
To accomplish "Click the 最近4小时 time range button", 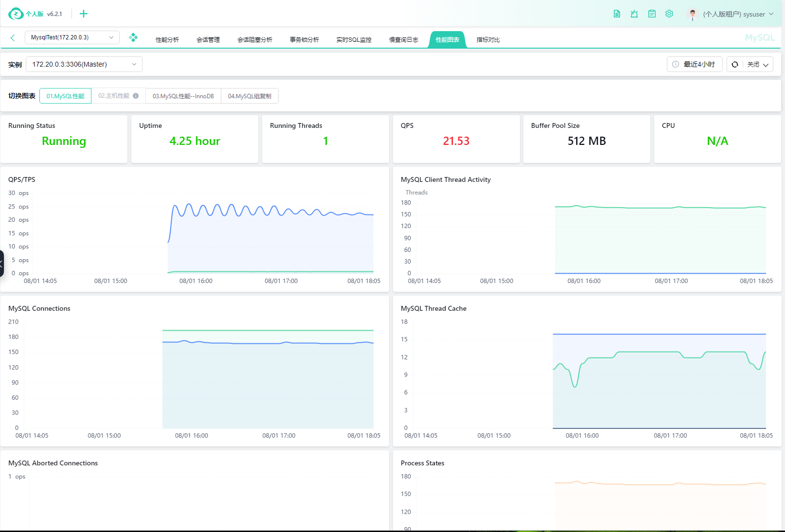I will tap(695, 64).
